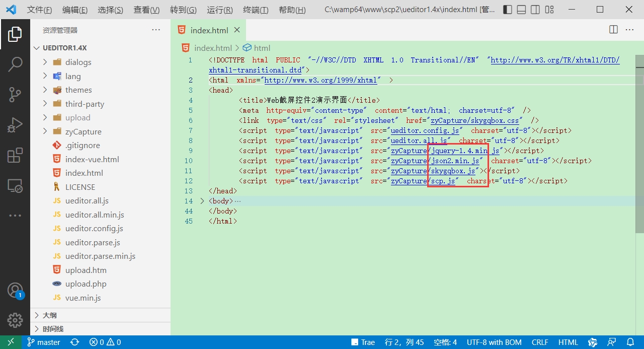Viewport: 644px width, 349px height.
Task: Follow the http://www.w3.org/1999/xhtml link
Action: click(320, 80)
